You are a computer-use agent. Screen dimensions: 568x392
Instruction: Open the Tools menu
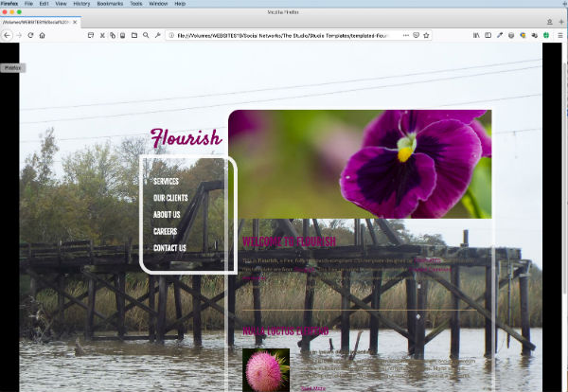click(x=135, y=4)
